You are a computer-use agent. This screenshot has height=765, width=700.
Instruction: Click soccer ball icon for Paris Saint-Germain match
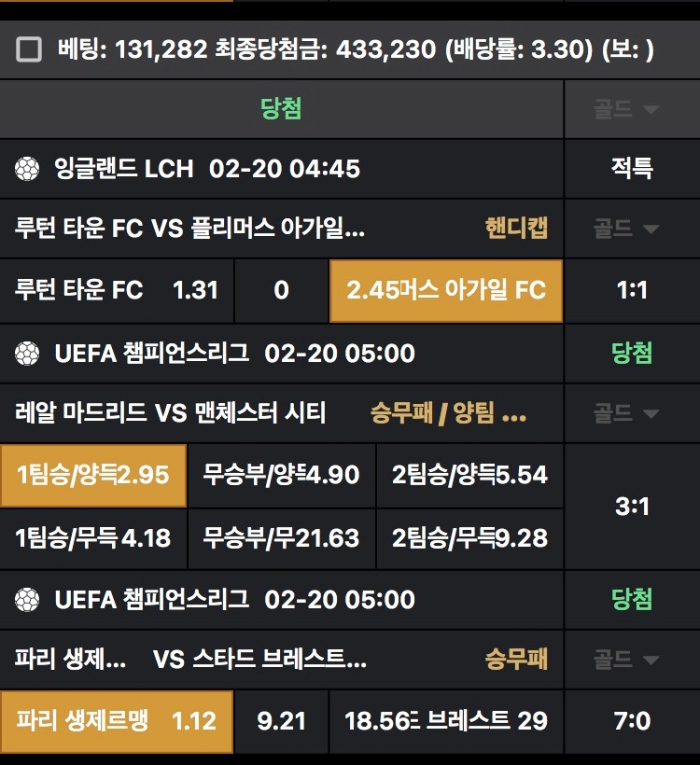[27, 599]
